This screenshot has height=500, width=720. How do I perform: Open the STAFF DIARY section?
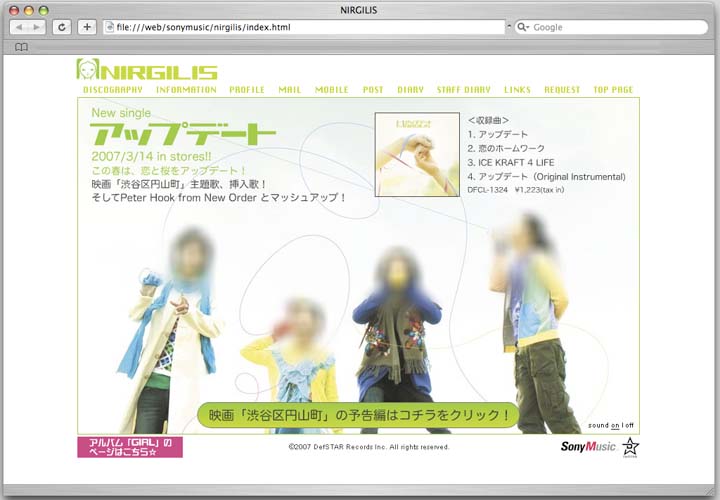463,90
